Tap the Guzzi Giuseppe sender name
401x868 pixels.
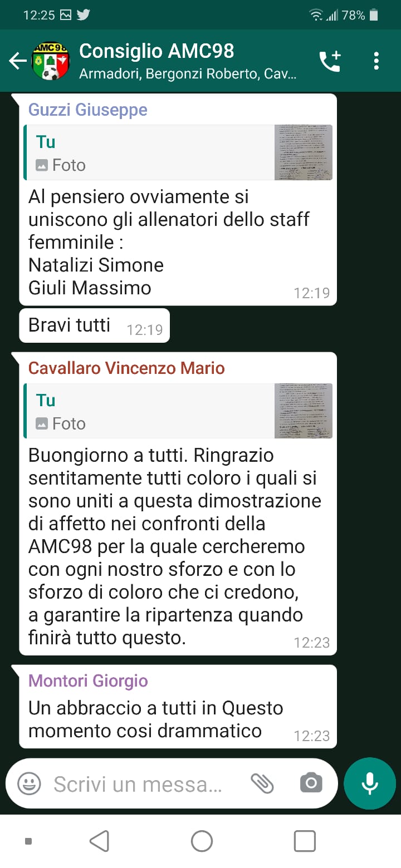tap(88, 110)
